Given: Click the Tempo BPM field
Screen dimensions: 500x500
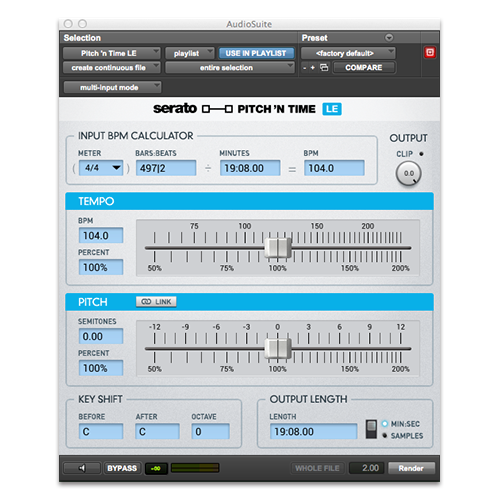Looking at the screenshot, I should 101,235.
